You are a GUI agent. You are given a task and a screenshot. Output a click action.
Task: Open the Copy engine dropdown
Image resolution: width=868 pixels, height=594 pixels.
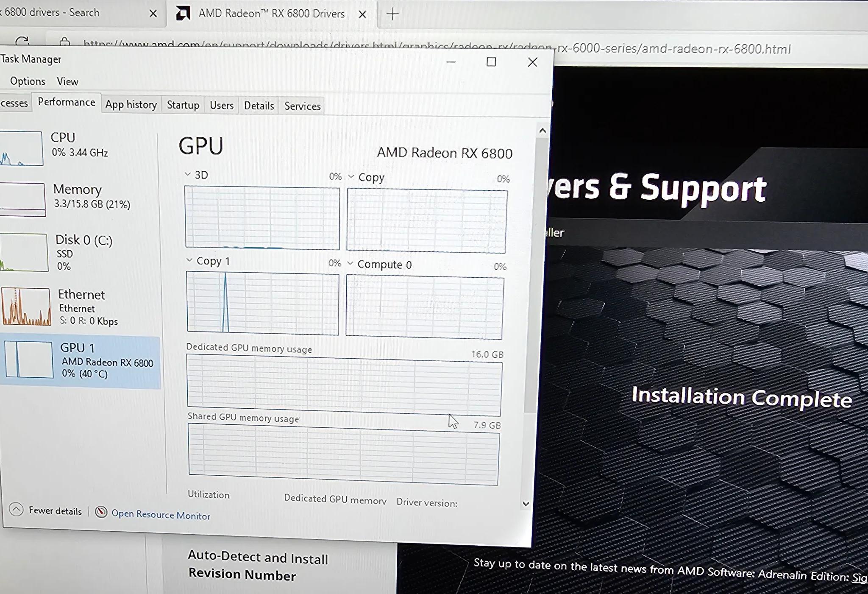351,176
